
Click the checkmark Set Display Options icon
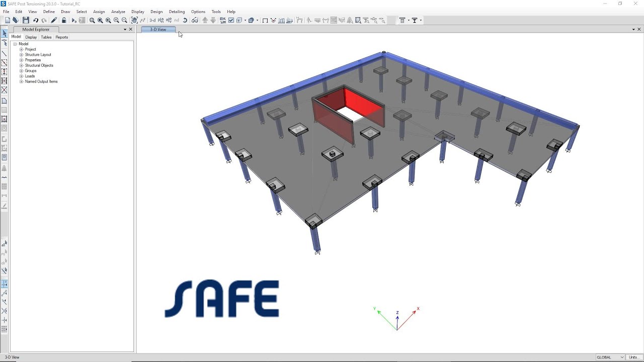(x=231, y=20)
